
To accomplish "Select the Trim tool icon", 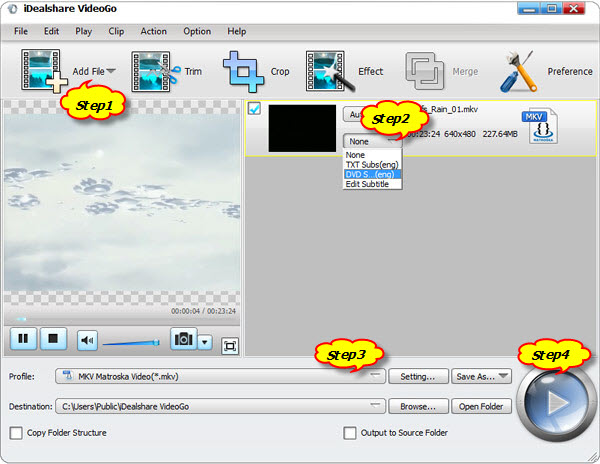I will [156, 72].
